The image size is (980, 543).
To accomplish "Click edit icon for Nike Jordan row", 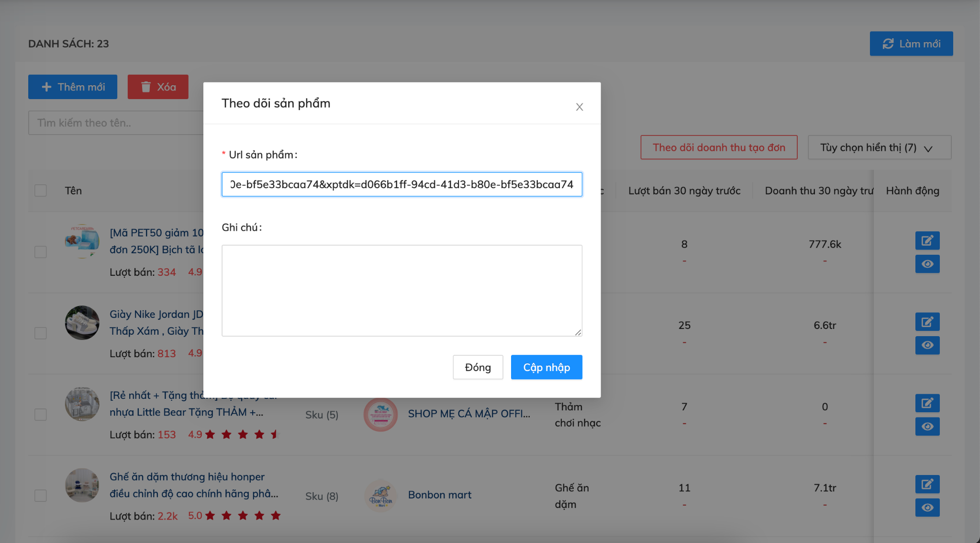I will click(927, 322).
